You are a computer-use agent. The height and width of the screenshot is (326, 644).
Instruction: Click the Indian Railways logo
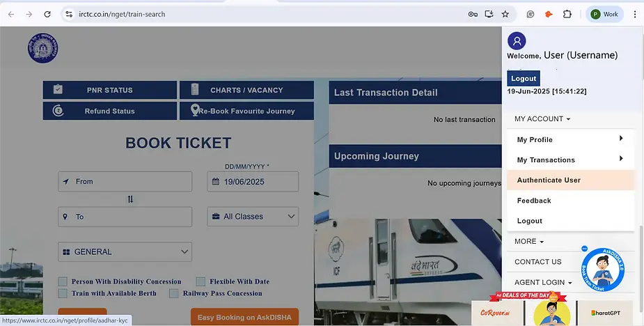pos(42,48)
